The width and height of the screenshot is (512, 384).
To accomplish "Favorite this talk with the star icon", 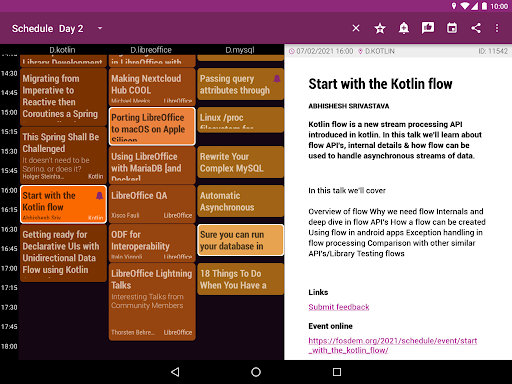I will (x=380, y=28).
